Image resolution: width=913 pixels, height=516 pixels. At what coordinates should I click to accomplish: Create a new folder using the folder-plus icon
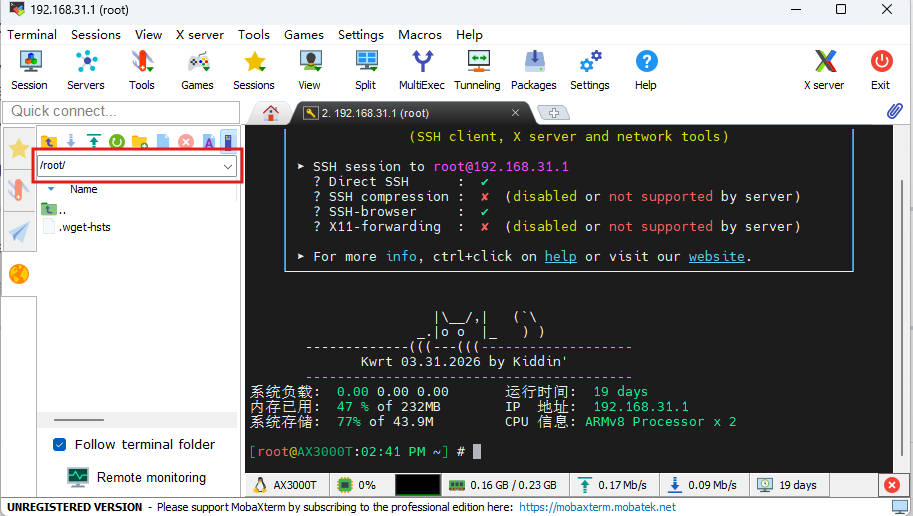(140, 141)
